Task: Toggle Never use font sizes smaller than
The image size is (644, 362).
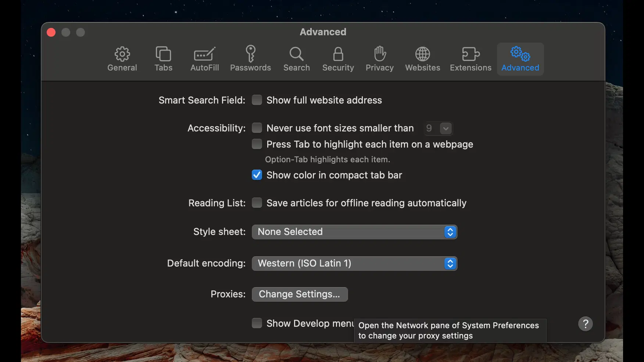Action: [x=257, y=128]
